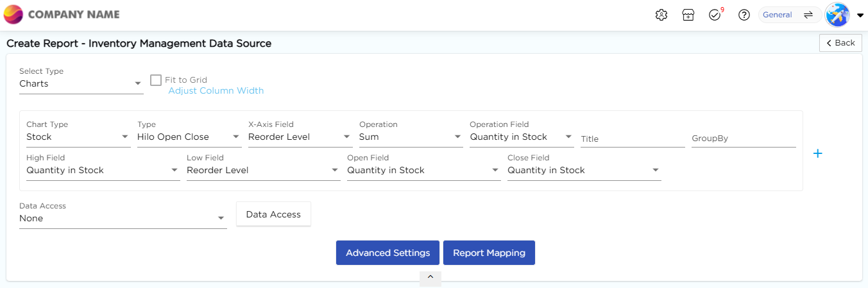The height and width of the screenshot is (288, 868).
Task: Open the settings gear icon
Action: (661, 15)
